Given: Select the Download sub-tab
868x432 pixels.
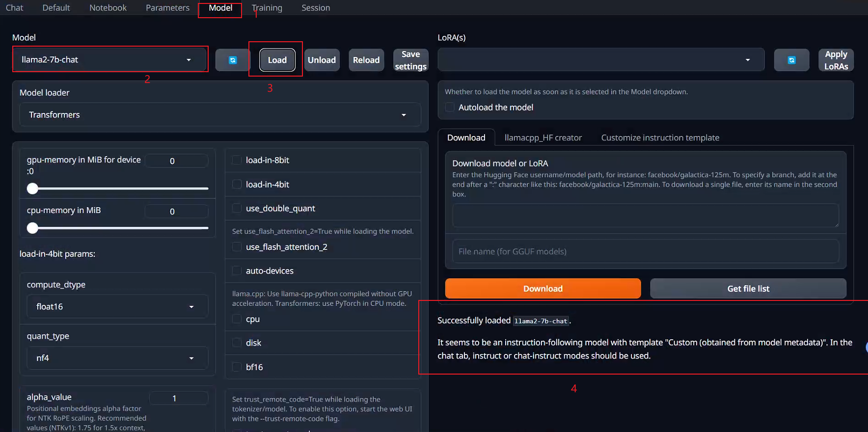Looking at the screenshot, I should (466, 138).
